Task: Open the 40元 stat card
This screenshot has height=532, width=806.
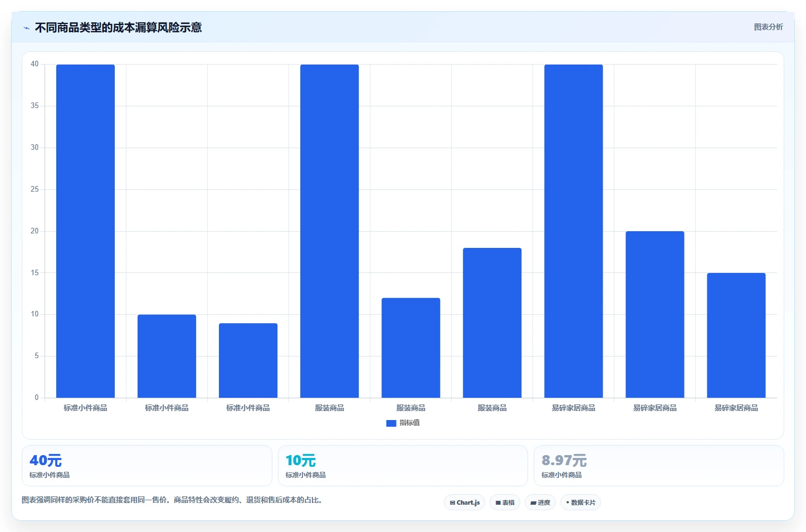Action: point(147,466)
